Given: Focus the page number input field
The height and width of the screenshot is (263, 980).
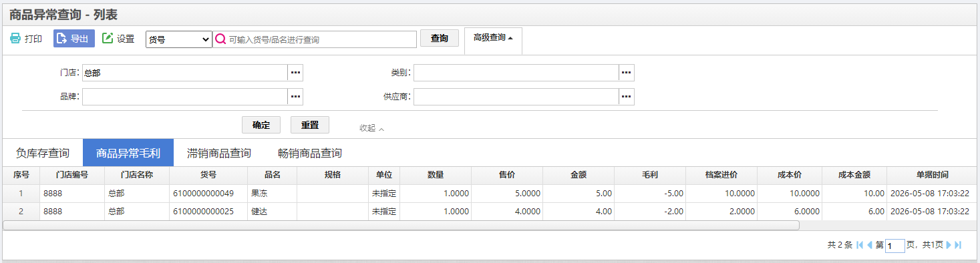Looking at the screenshot, I should (895, 246).
